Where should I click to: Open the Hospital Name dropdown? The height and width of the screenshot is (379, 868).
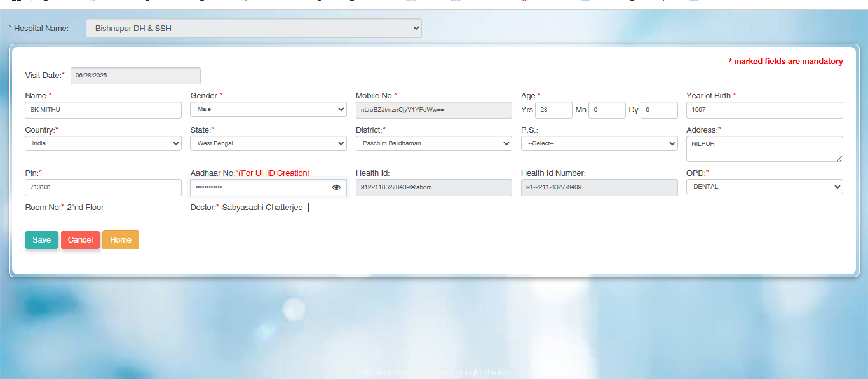pos(254,29)
